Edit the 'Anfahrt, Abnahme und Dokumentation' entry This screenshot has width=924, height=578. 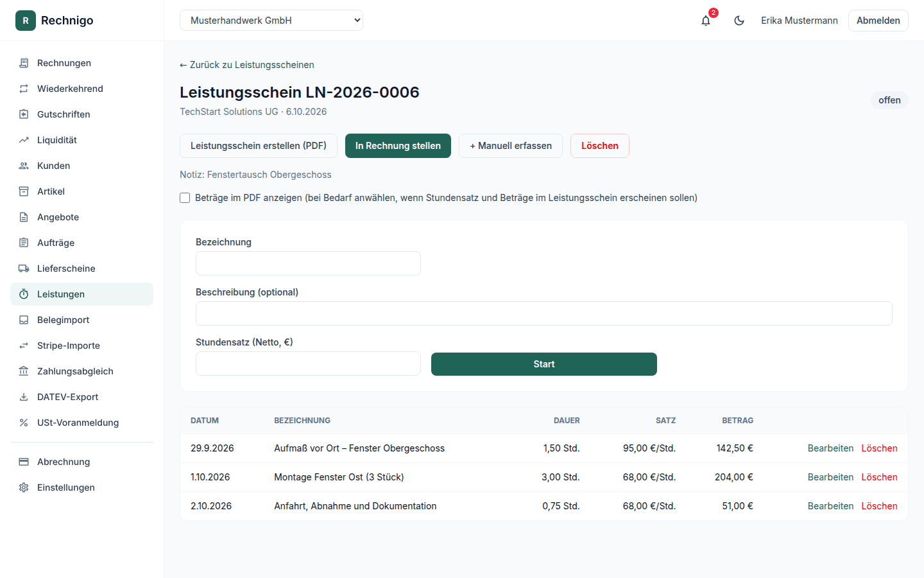(x=830, y=506)
